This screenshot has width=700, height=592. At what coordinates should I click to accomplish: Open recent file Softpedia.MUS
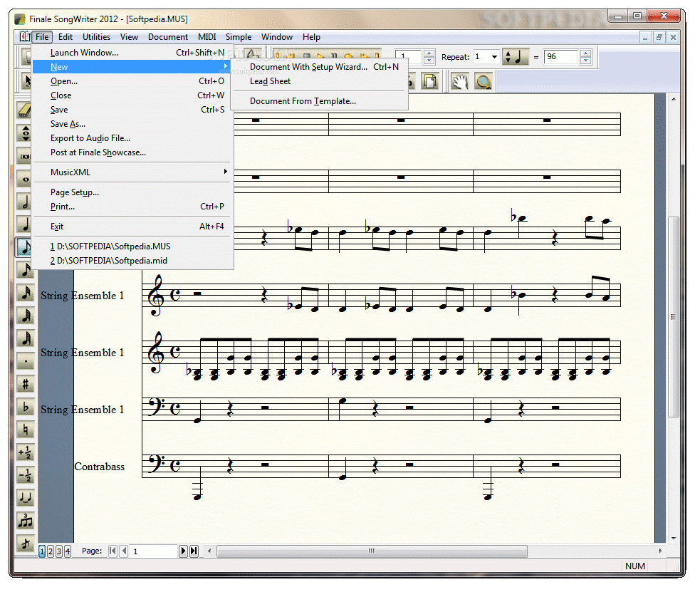point(132,246)
